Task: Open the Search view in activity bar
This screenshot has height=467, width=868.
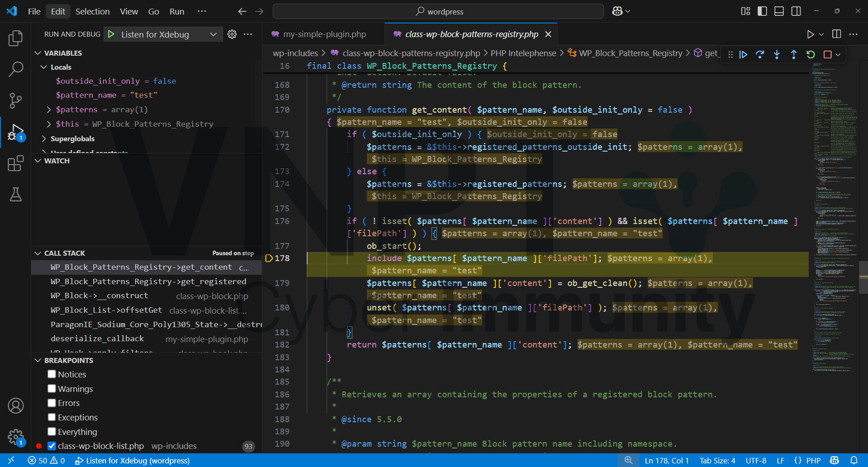Action: click(16, 69)
